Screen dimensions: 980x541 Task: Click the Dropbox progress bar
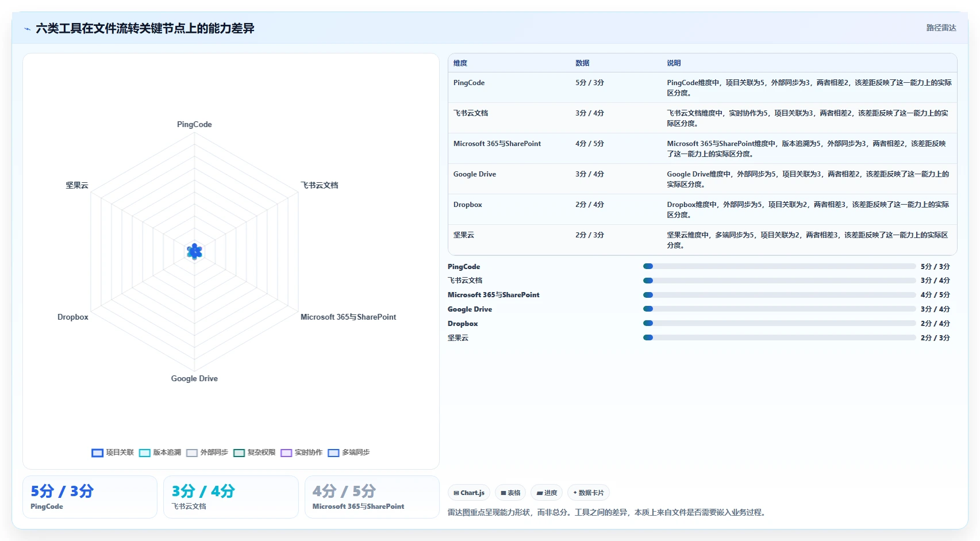779,323
